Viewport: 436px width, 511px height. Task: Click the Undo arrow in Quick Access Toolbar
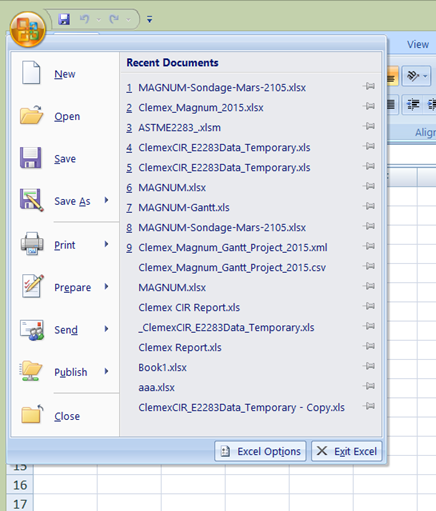pyautogui.click(x=84, y=19)
